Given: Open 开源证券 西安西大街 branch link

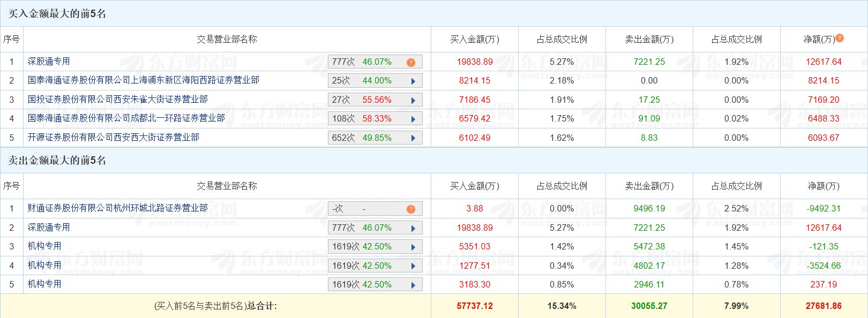Looking at the screenshot, I should pyautogui.click(x=113, y=138).
